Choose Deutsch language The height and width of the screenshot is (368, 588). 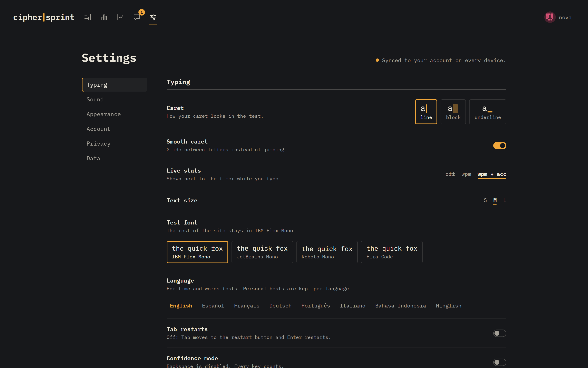tap(280, 306)
